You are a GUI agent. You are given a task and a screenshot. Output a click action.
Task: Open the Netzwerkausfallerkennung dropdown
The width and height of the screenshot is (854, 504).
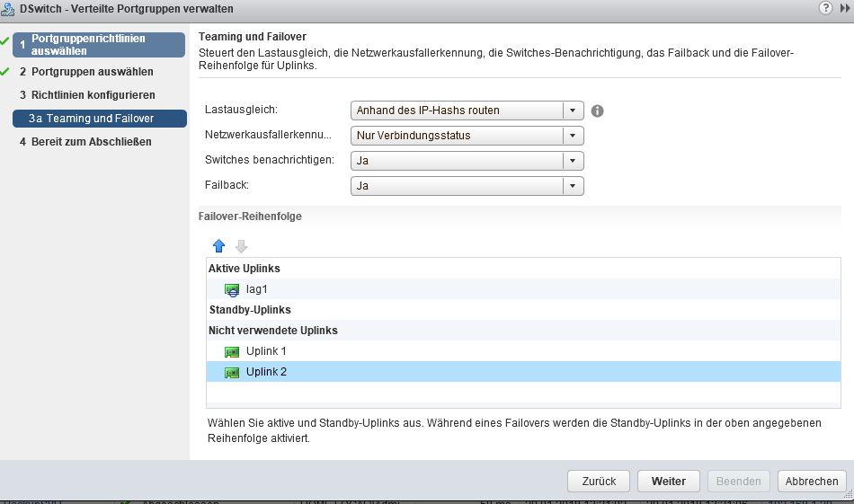[x=467, y=136]
